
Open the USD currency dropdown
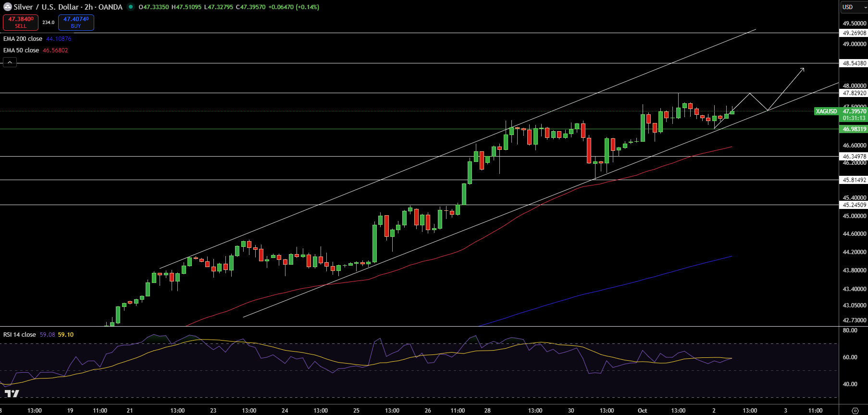pos(854,7)
